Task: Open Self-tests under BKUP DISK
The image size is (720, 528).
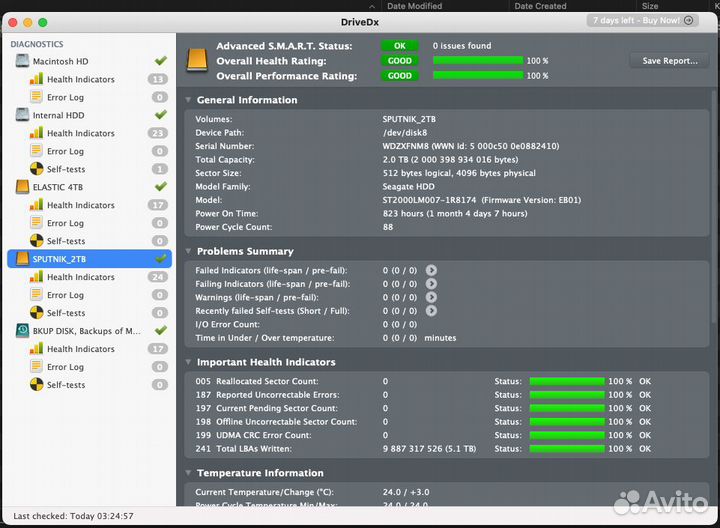Action: point(90,385)
